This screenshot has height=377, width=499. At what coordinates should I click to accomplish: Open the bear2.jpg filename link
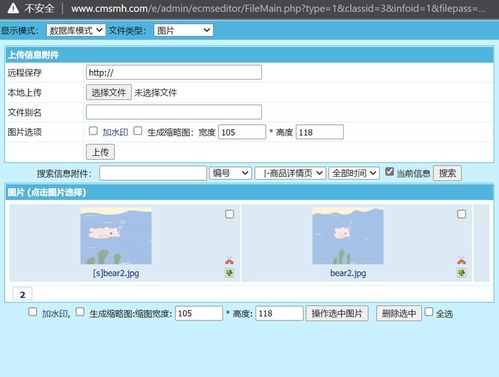(x=348, y=273)
